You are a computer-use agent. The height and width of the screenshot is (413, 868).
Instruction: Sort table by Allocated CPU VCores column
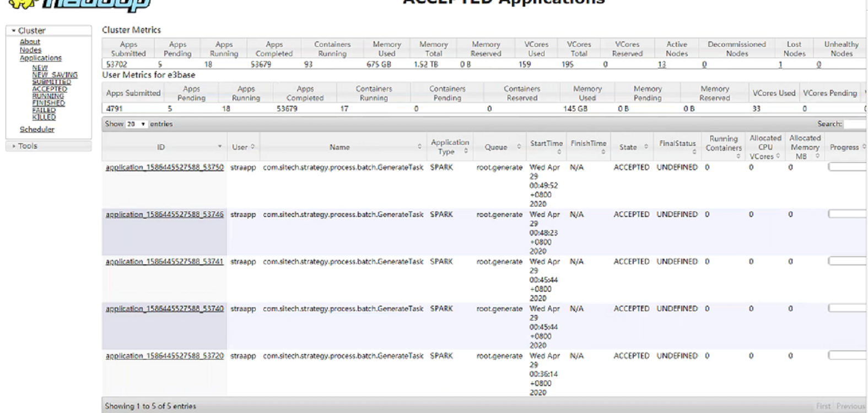[765, 147]
